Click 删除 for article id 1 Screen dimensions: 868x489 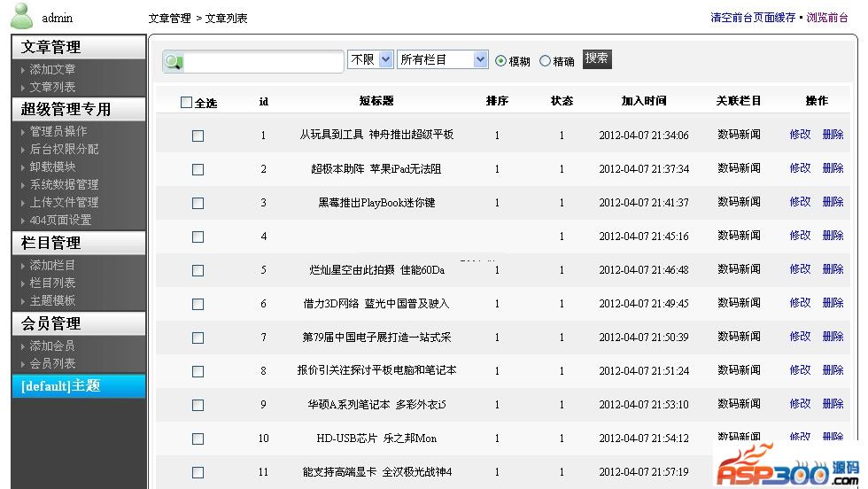click(833, 135)
